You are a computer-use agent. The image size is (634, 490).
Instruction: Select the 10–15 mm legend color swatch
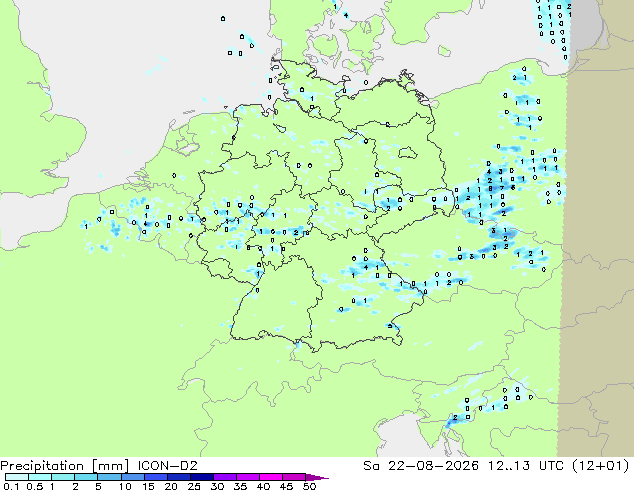[132, 477]
